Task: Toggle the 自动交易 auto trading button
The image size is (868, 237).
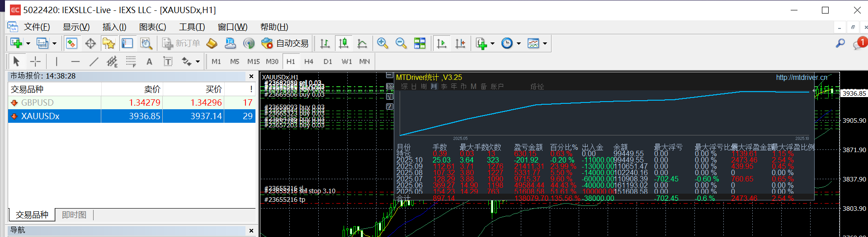Action: coord(285,43)
